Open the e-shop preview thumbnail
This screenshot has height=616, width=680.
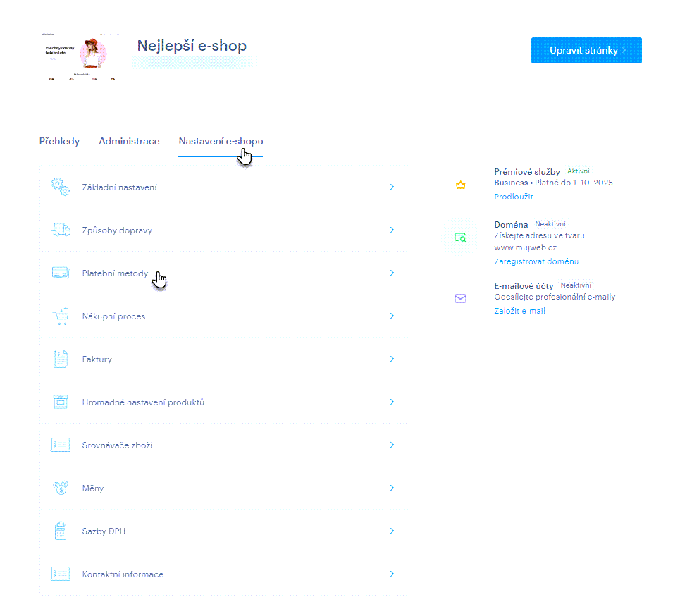[x=78, y=57]
